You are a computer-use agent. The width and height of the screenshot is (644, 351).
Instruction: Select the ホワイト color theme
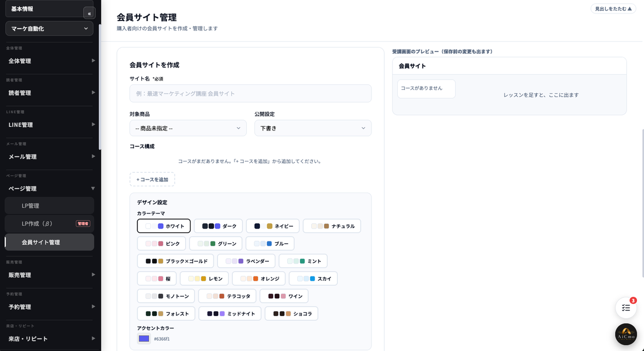coord(164,226)
